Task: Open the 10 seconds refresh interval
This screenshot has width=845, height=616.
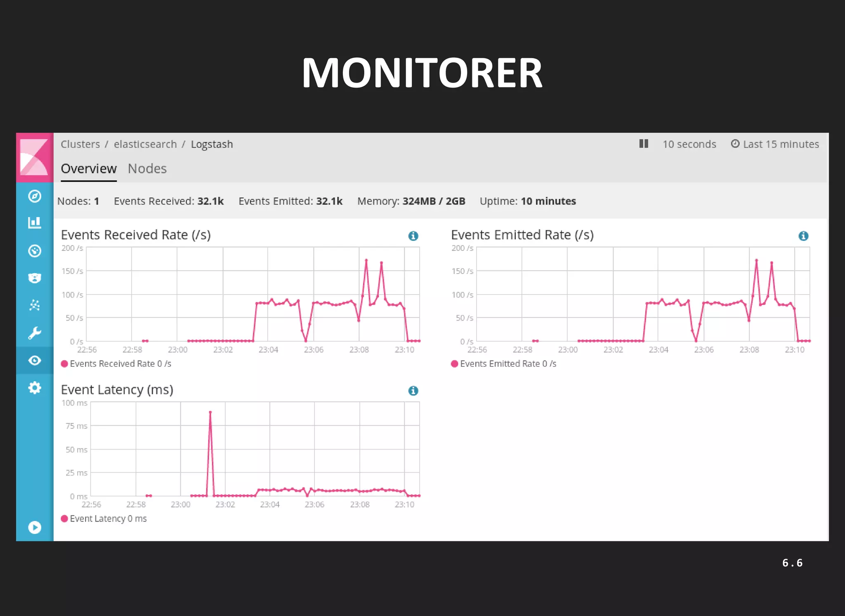Action: click(x=689, y=144)
